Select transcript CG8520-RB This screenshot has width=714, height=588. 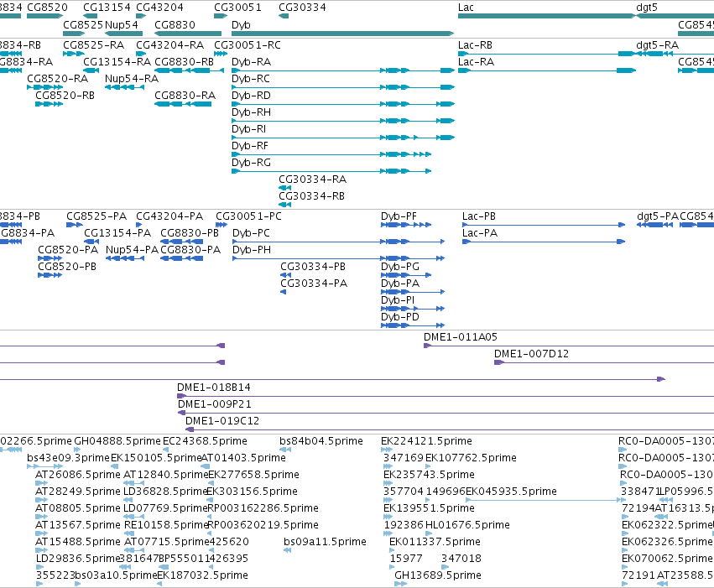[65, 96]
